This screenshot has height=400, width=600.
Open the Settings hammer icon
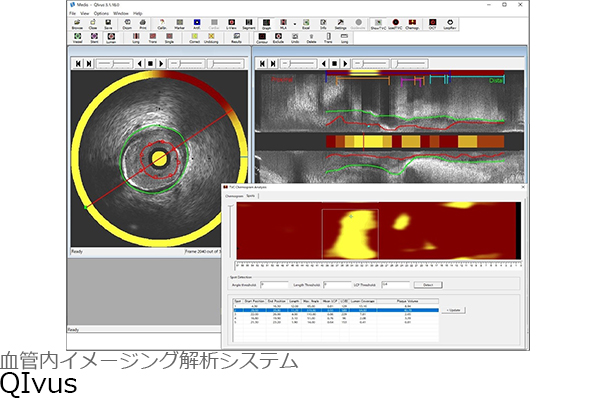click(340, 24)
